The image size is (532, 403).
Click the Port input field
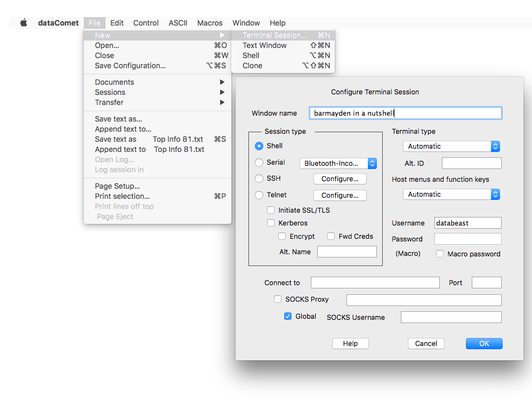pyautogui.click(x=487, y=283)
